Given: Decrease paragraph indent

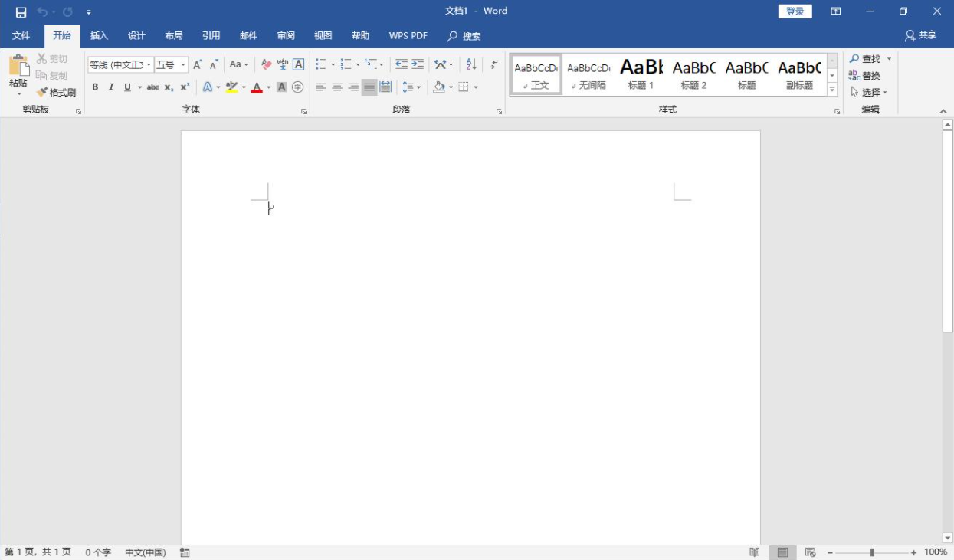Looking at the screenshot, I should [402, 64].
